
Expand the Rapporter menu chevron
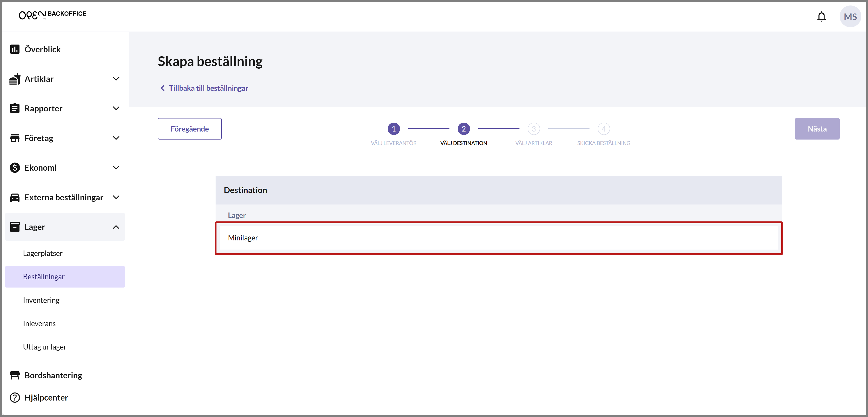click(x=116, y=108)
